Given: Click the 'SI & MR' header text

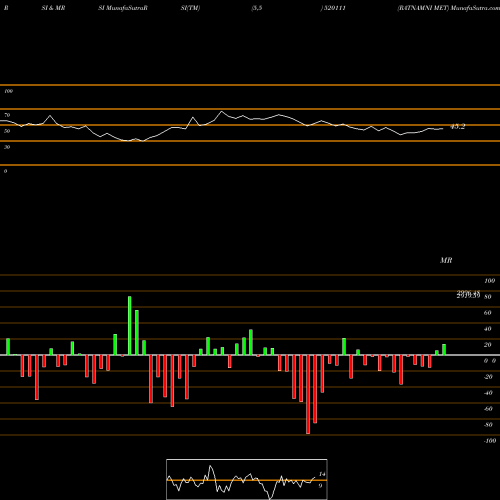Looking at the screenshot, I should point(53,8).
